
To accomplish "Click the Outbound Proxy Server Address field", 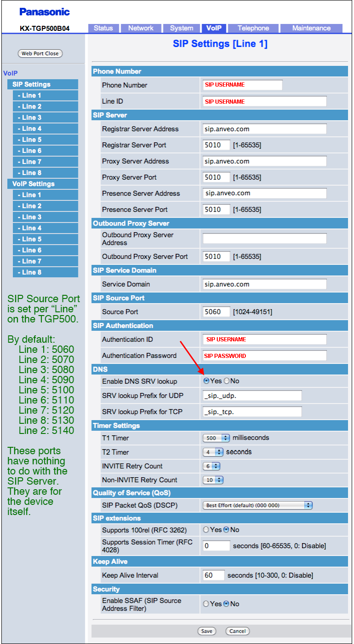I will [265, 239].
